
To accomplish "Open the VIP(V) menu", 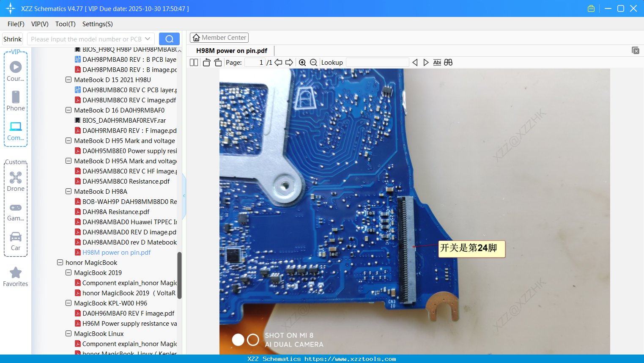I will (40, 24).
